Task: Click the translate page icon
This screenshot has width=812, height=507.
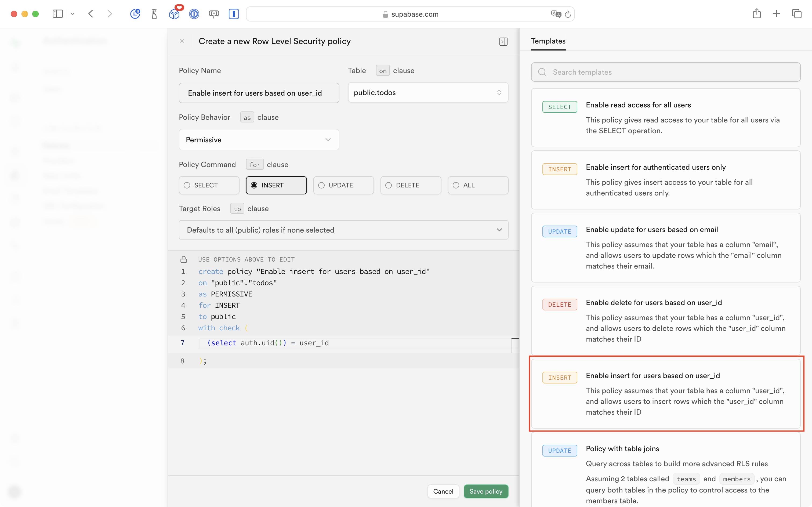Action: (556, 14)
